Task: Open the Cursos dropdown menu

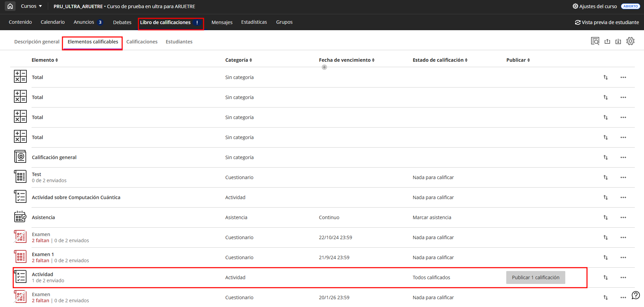Action: tap(31, 6)
